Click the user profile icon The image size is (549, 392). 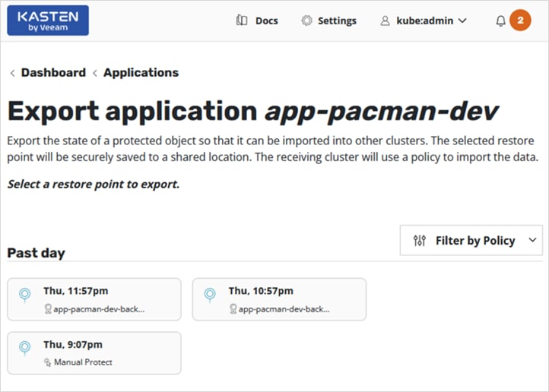385,21
